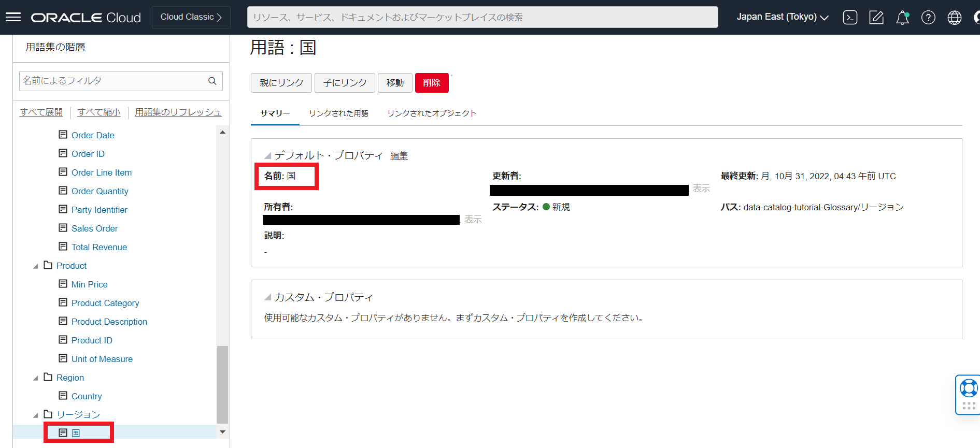This screenshot has height=448, width=980.
Task: Switch to the リンクされたオブジェクト tab
Action: click(x=431, y=113)
